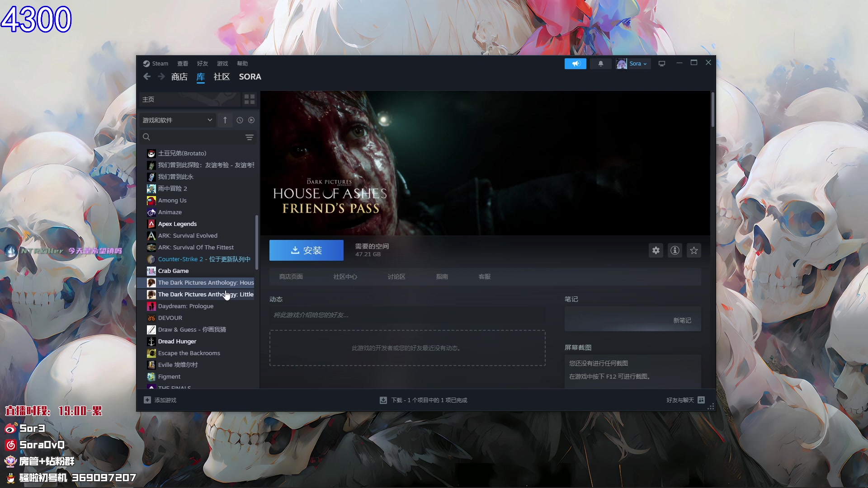868x488 pixels.
Task: Click the blue 安装 install button
Action: click(307, 250)
